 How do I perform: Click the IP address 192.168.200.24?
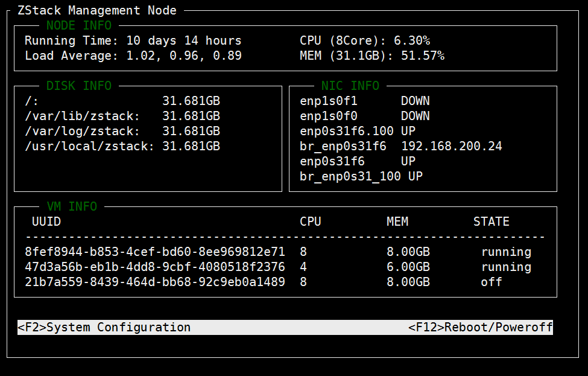(x=452, y=146)
